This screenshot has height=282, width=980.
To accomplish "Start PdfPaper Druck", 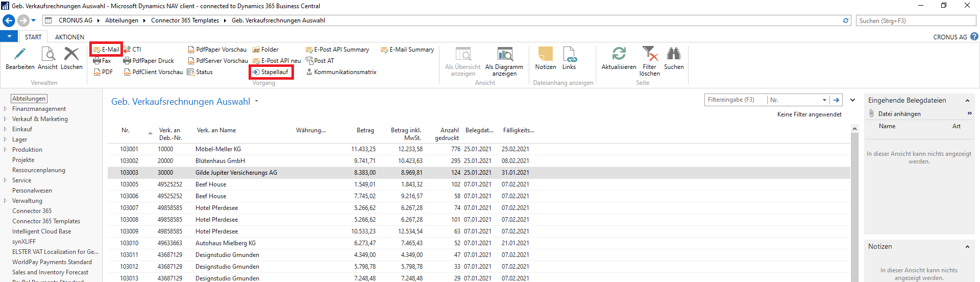I will coord(149,61).
